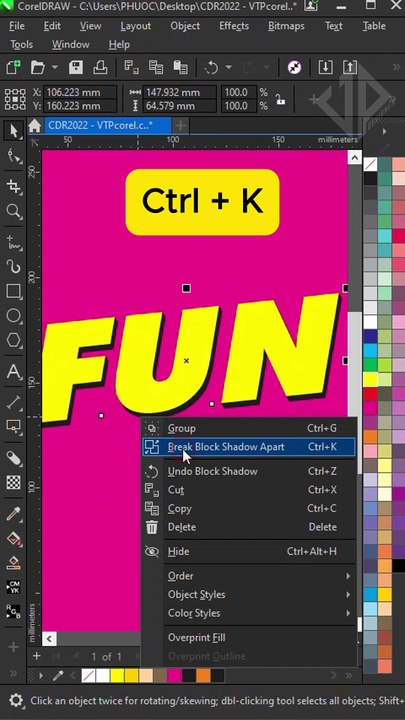
Task: Expand the Undo history dropdown arrow
Action: (x=228, y=68)
